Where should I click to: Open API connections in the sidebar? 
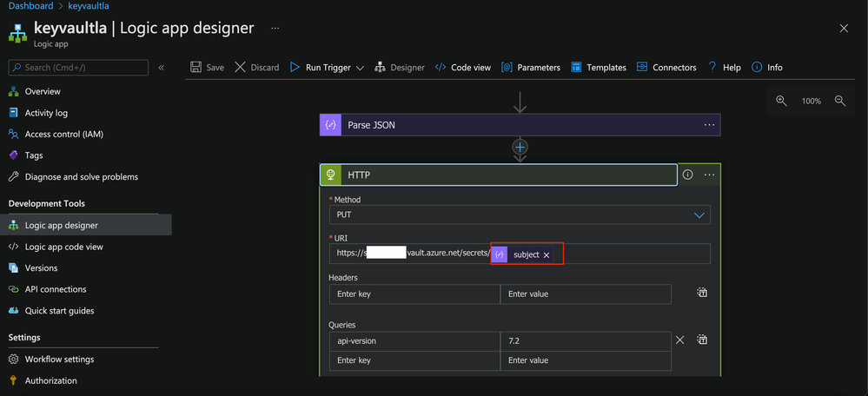[56, 289]
